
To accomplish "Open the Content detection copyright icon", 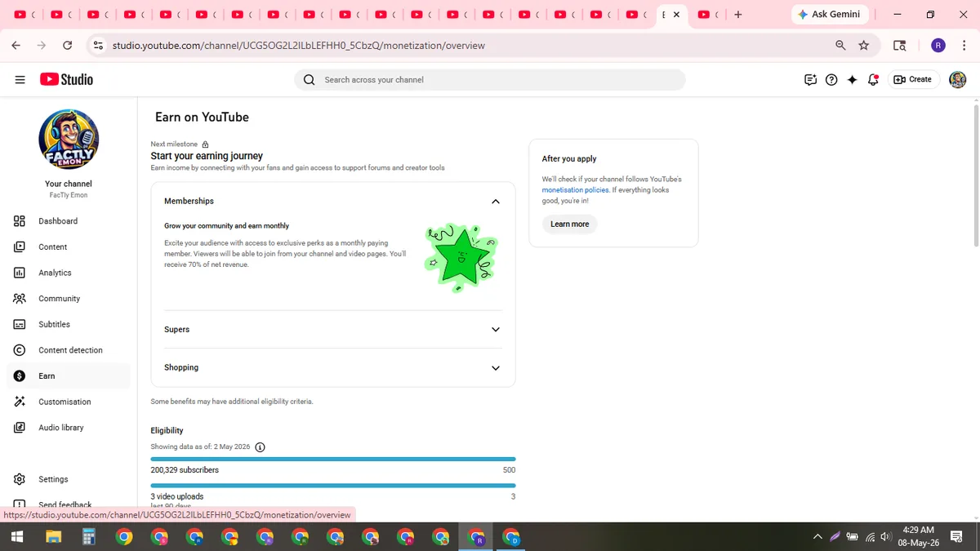I will (x=20, y=350).
